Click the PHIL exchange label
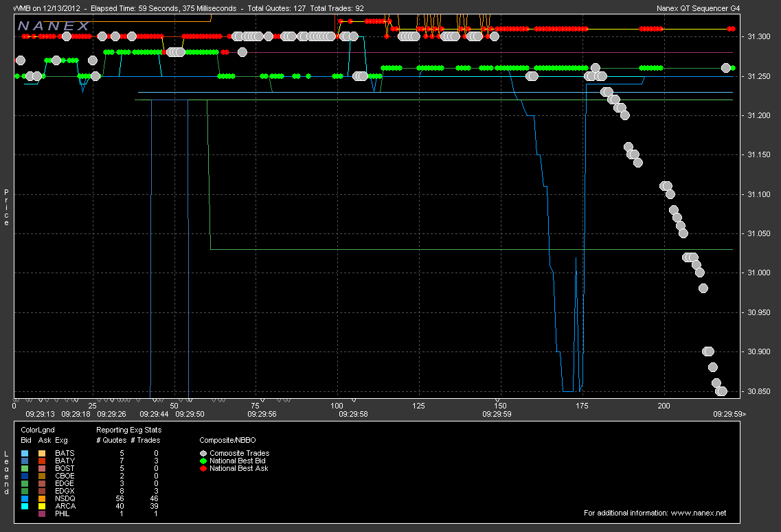 tap(63, 513)
